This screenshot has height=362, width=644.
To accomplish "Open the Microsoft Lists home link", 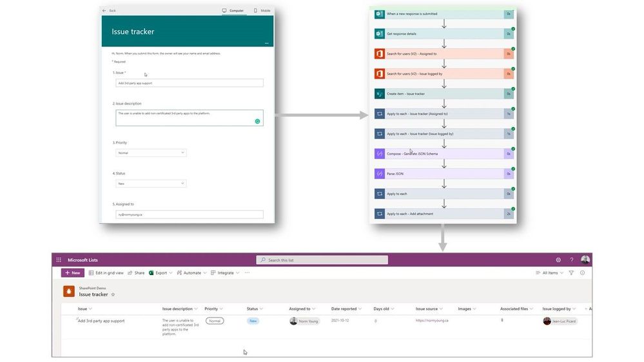I will 83,260.
